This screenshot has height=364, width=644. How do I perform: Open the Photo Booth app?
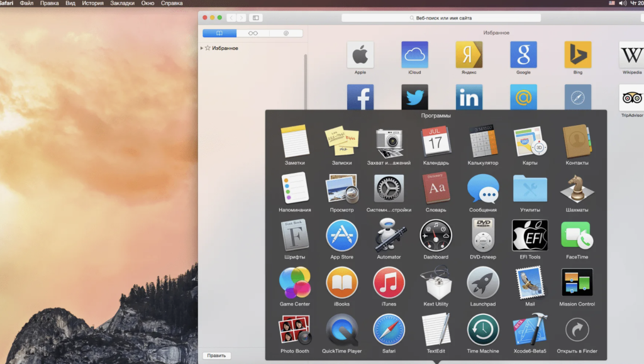(x=295, y=329)
